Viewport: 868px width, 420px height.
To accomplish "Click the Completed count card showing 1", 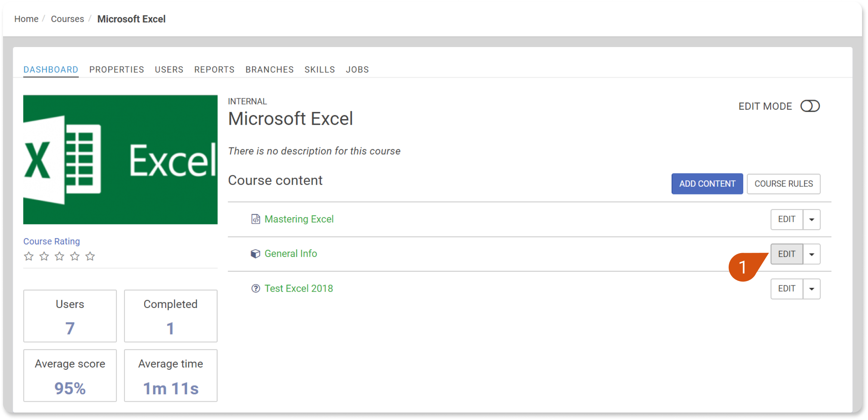I will pyautogui.click(x=171, y=316).
